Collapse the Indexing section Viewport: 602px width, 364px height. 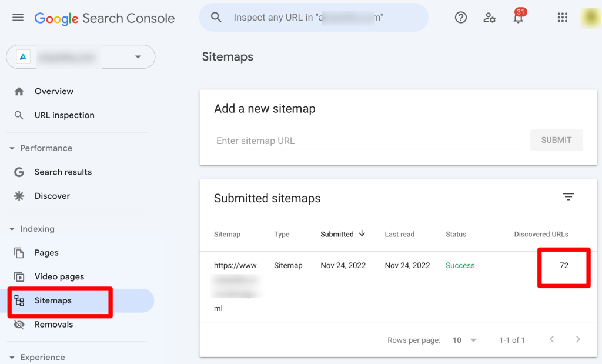(12, 229)
